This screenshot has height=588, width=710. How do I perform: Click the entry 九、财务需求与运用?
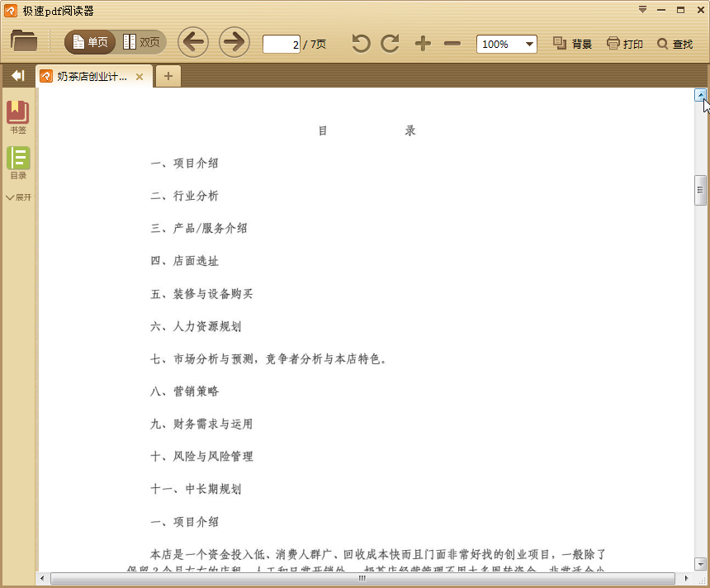point(201,424)
